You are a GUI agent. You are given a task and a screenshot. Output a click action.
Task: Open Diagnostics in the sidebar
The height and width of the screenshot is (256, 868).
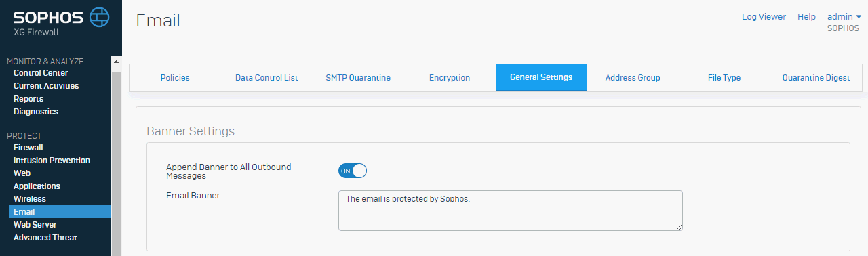[x=36, y=112]
